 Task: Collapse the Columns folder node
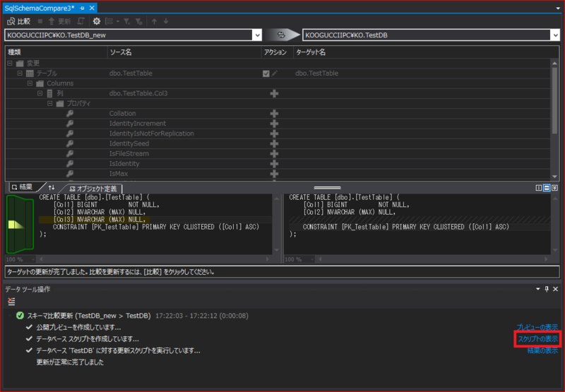[x=30, y=83]
